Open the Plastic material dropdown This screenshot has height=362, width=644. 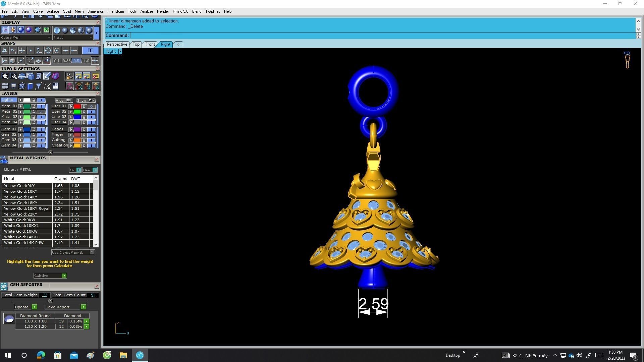pyautogui.click(x=72, y=38)
